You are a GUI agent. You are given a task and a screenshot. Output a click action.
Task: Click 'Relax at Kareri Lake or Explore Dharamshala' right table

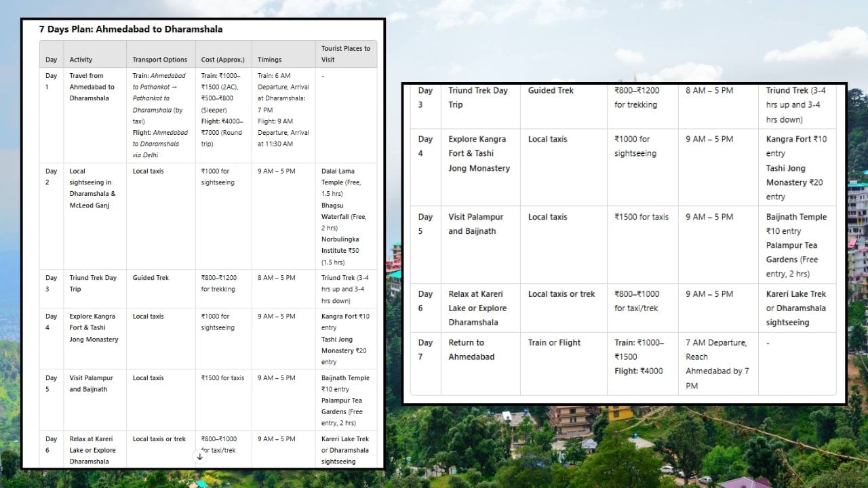477,308
